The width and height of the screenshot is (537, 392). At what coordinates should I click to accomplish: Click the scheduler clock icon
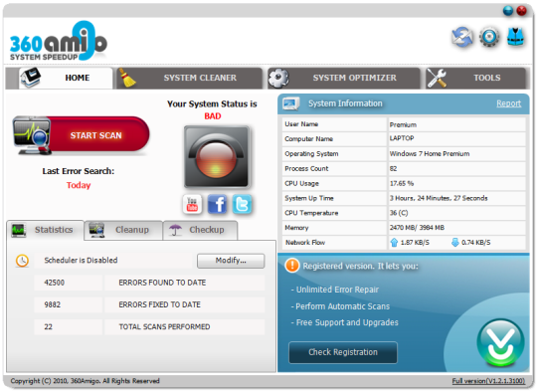click(22, 261)
